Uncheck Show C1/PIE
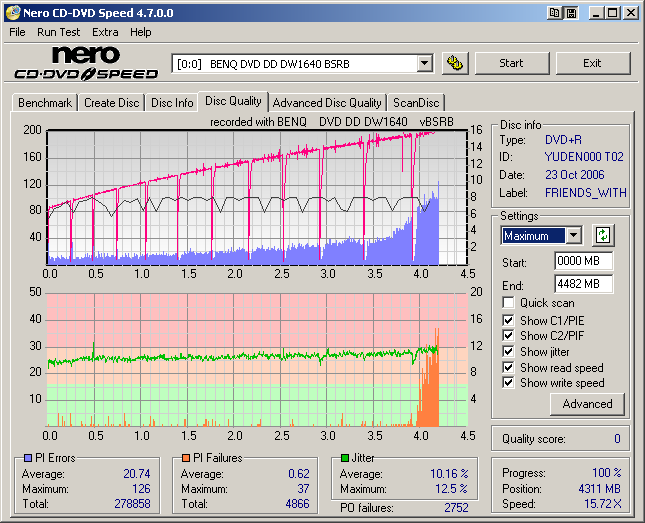This screenshot has height=523, width=645. point(508,320)
